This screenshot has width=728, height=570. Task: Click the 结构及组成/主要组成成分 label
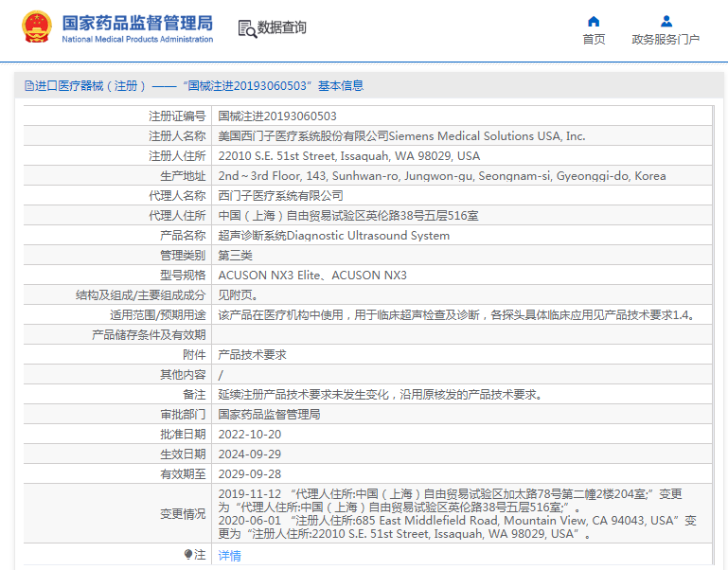pyautogui.click(x=140, y=295)
